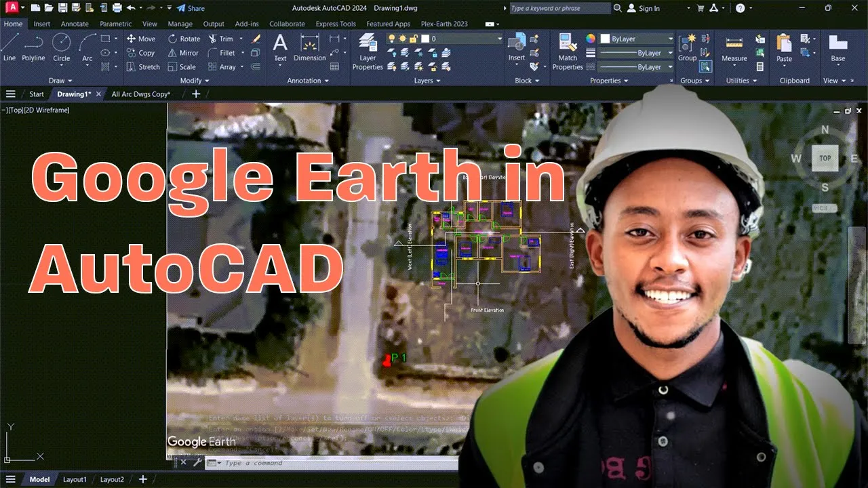
Task: Click the Plot printer icon
Action: [117, 8]
